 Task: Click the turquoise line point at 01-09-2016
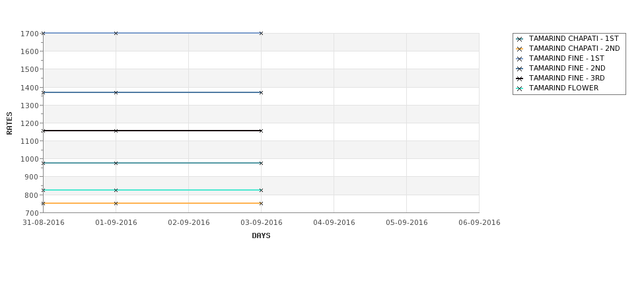(x=116, y=190)
